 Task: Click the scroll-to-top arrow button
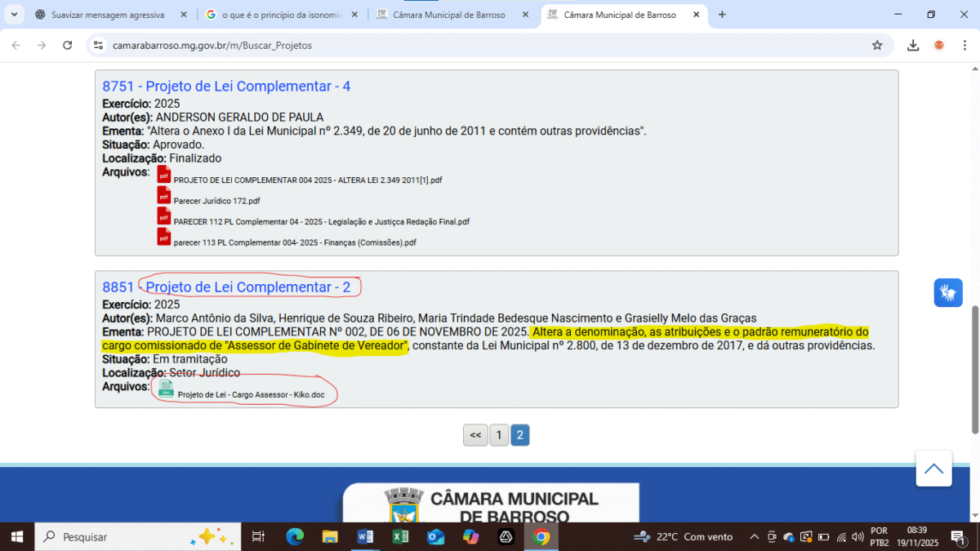pyautogui.click(x=933, y=469)
